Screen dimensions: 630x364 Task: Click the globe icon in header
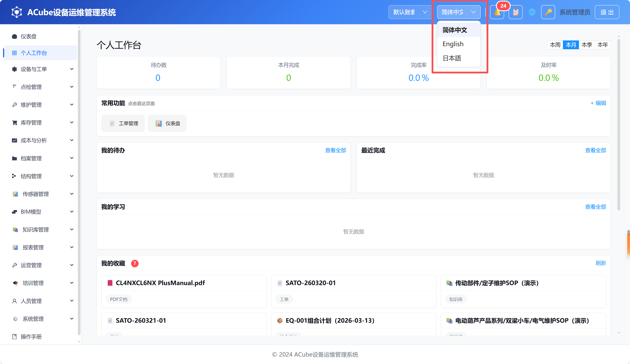click(x=532, y=12)
